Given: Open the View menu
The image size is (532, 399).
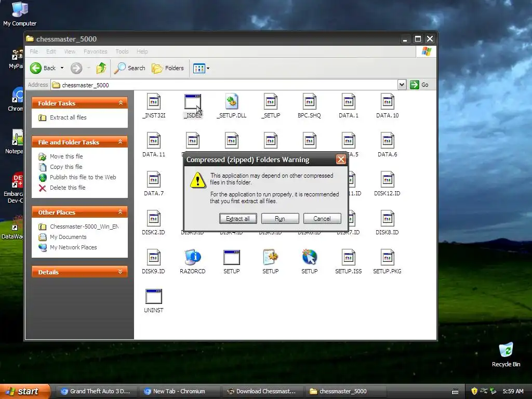Looking at the screenshot, I should coord(70,51).
